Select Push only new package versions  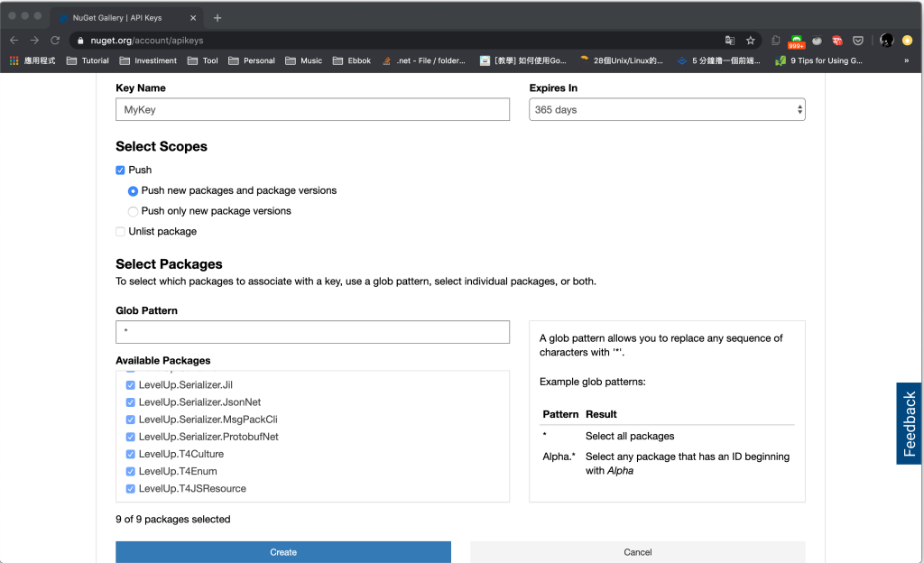(x=134, y=211)
